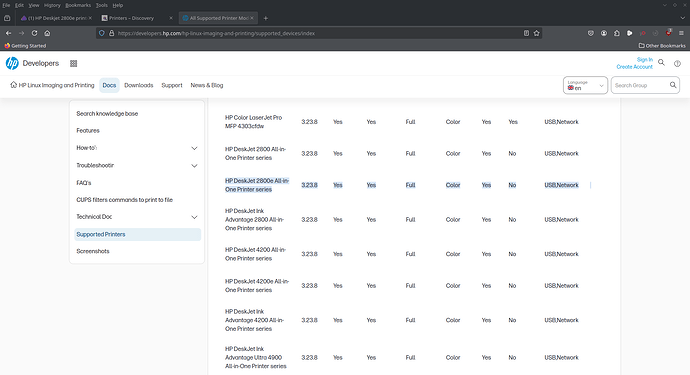Open the Screenshots sidebar link

(x=93, y=251)
